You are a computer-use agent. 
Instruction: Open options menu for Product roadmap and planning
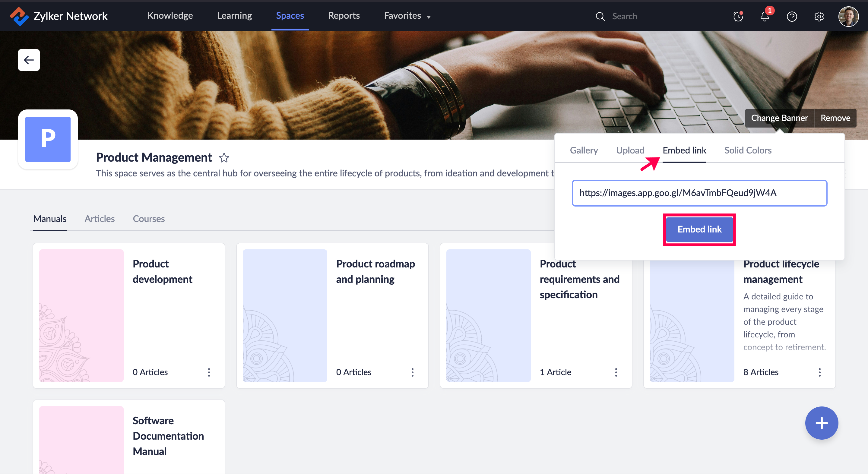click(412, 372)
